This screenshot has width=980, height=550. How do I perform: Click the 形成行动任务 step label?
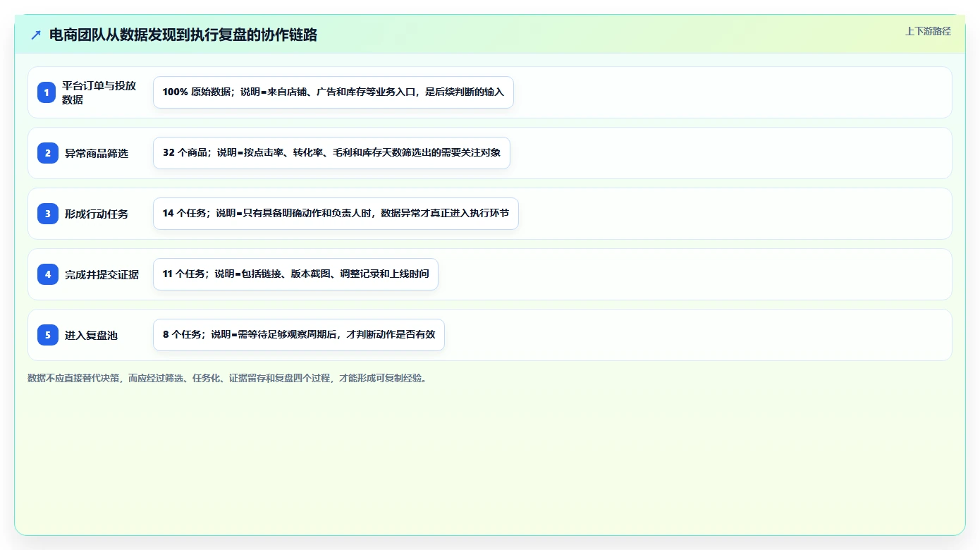pos(97,214)
